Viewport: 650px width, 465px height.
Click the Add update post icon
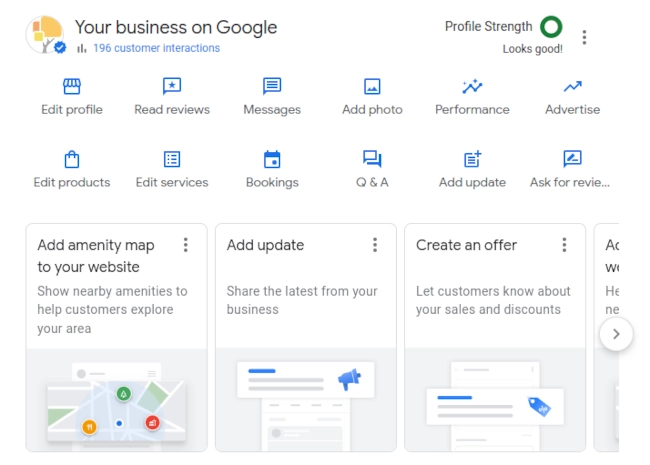[472, 159]
